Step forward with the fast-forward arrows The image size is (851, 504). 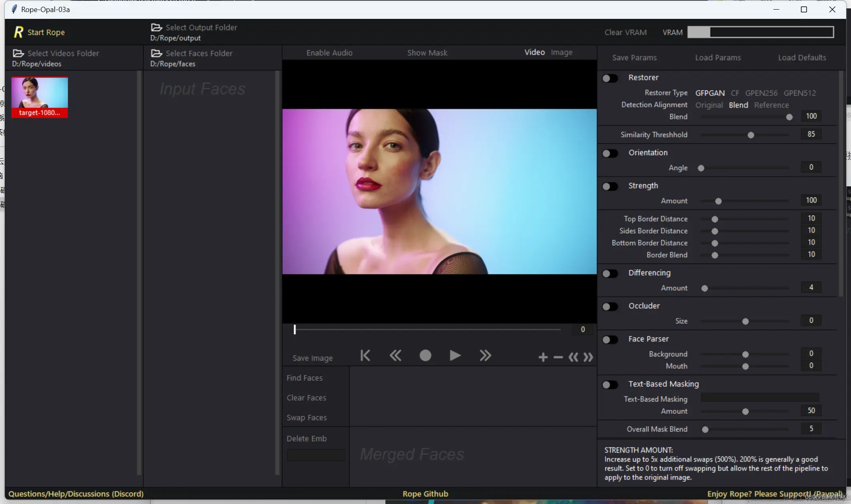tap(485, 355)
